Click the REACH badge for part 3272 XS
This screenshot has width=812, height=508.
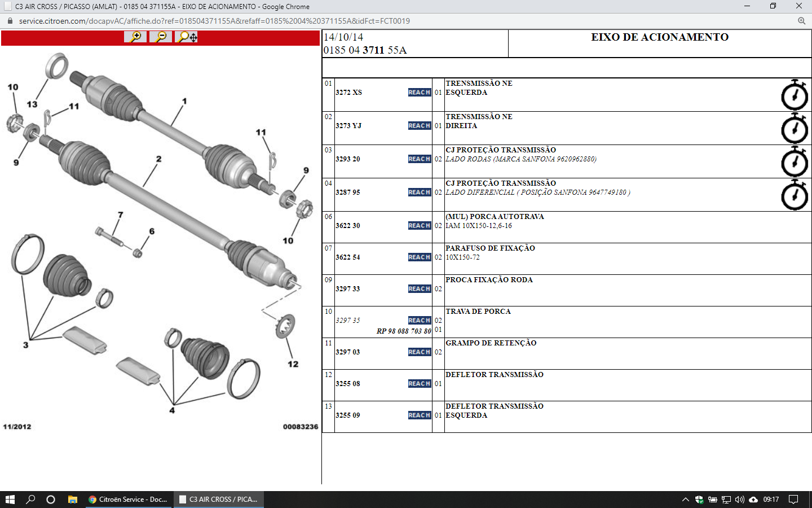click(419, 93)
